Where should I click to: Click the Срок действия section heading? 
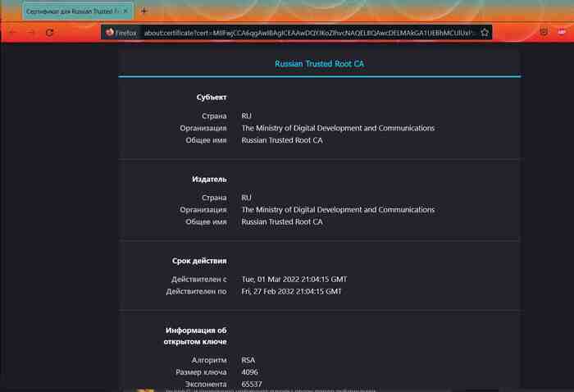tap(199, 261)
